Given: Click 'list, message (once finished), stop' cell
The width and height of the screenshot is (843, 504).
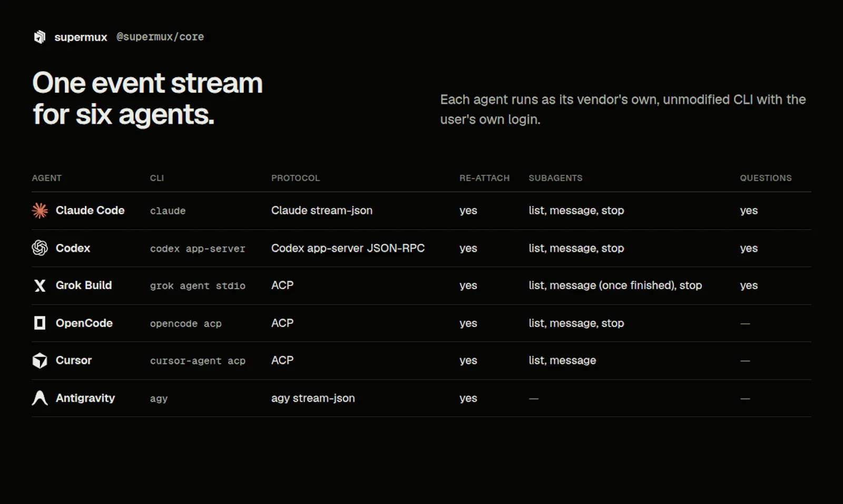Looking at the screenshot, I should (x=615, y=285).
